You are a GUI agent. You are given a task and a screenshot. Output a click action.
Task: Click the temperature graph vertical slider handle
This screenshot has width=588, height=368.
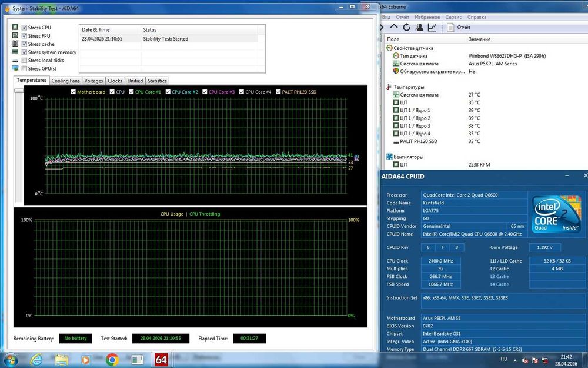(x=19, y=91)
